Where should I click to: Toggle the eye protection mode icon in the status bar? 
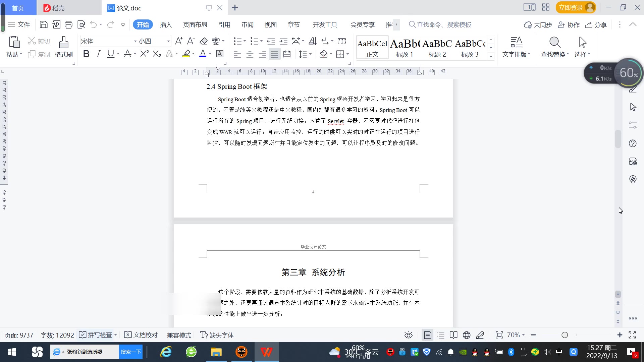(408, 335)
